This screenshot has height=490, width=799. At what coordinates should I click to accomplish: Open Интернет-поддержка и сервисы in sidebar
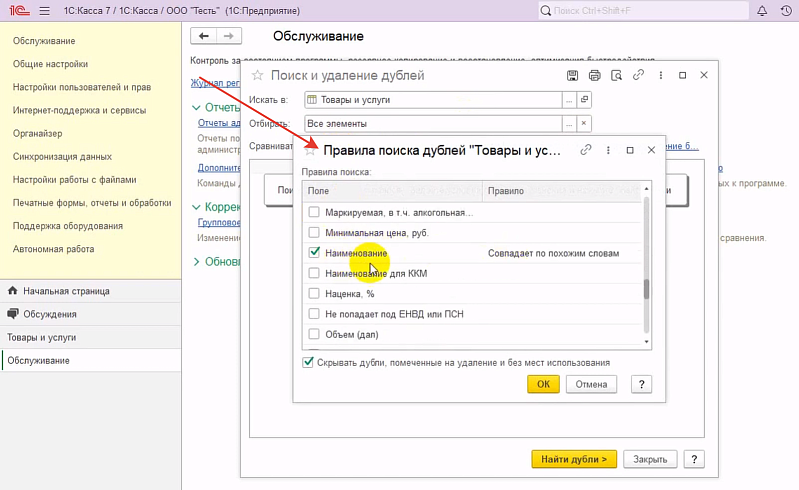click(79, 111)
